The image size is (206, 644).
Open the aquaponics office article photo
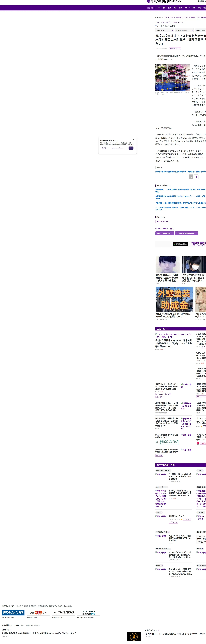tap(173, 77)
